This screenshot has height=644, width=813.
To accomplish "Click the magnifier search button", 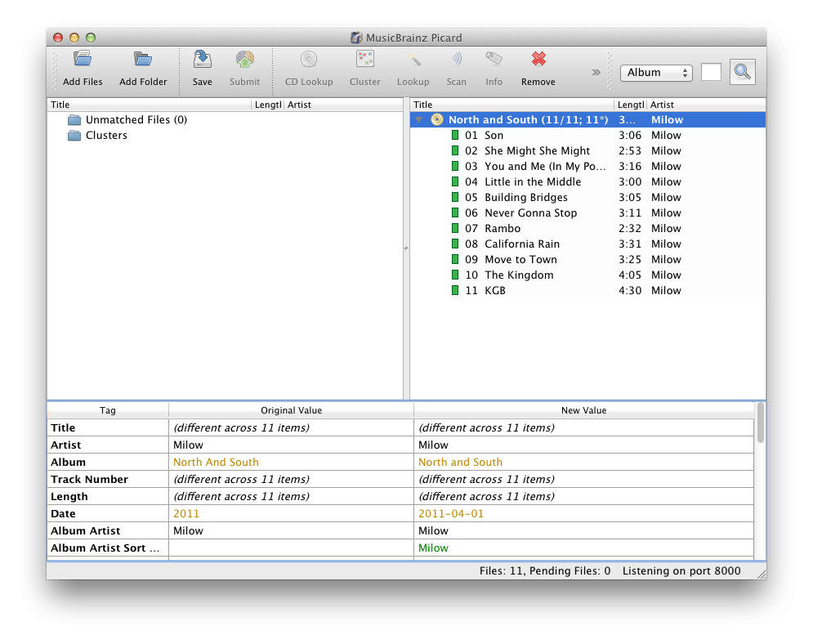I will (742, 72).
